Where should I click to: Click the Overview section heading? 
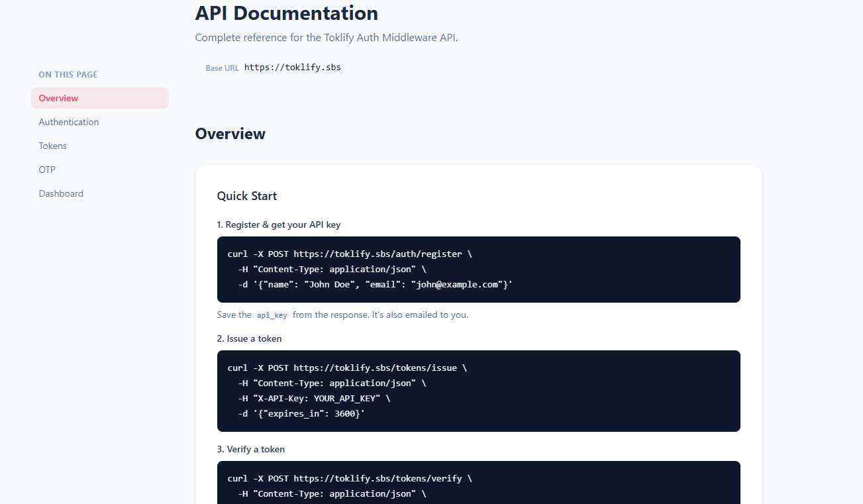tap(230, 134)
